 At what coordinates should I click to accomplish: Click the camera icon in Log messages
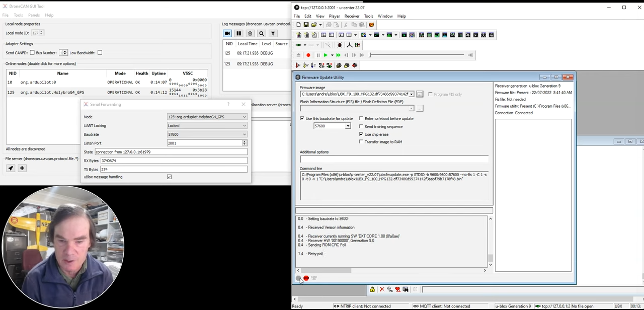(x=227, y=34)
